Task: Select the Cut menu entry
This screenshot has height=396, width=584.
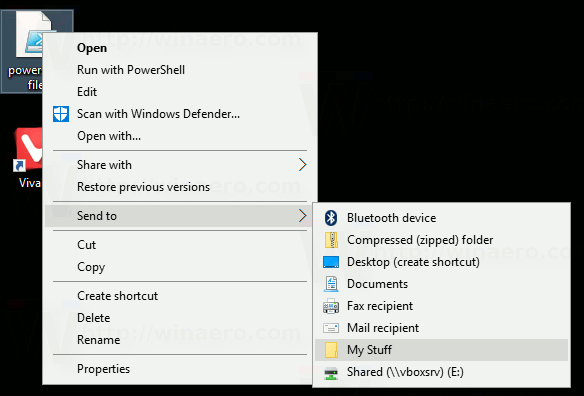Action: click(86, 245)
